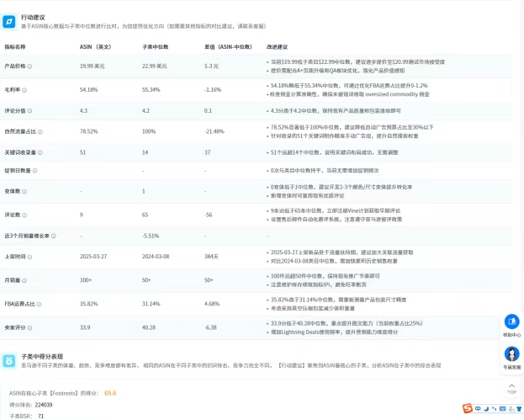This screenshot has height=420, width=524.
Task: Click the Sogou input method S icon
Action: (x=467, y=409)
